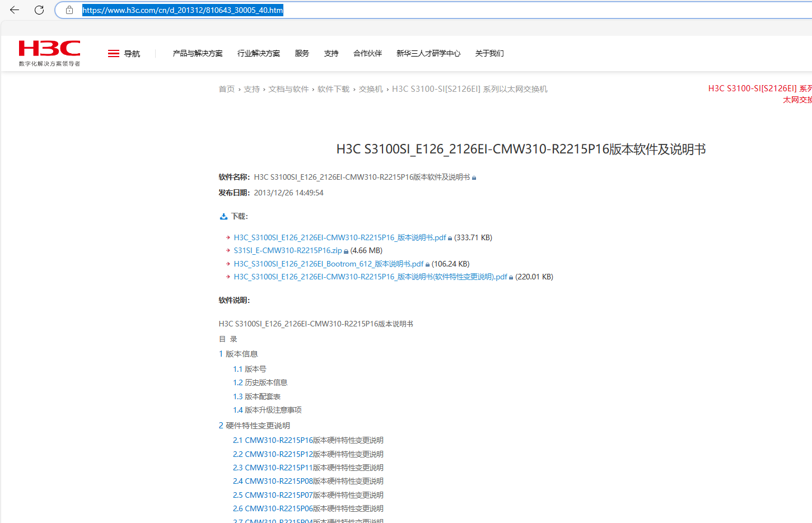
Task: Open 2.3 CMW310-R2215P11 hardware changes
Action: 308,468
